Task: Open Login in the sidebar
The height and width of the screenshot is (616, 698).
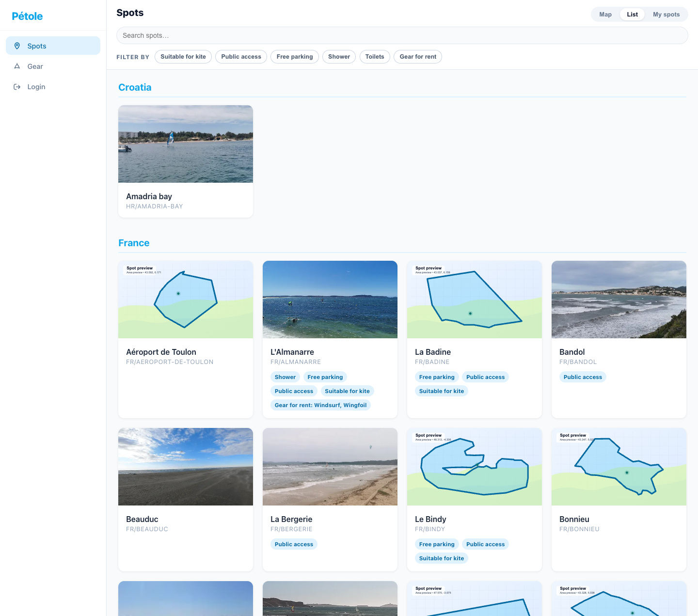Action: click(53, 86)
